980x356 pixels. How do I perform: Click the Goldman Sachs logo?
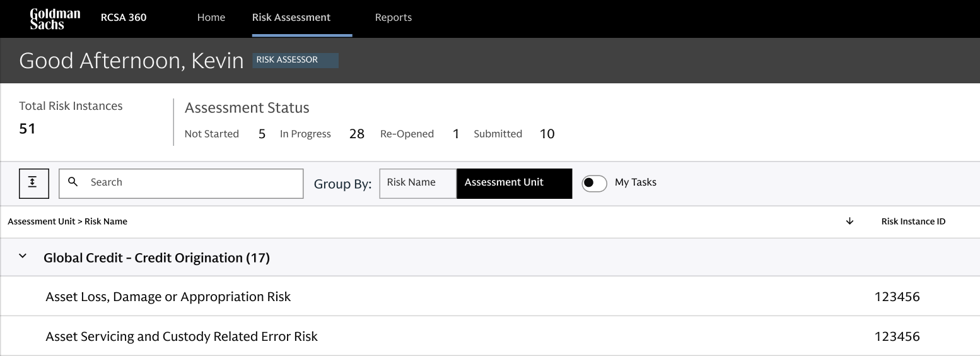coord(55,19)
